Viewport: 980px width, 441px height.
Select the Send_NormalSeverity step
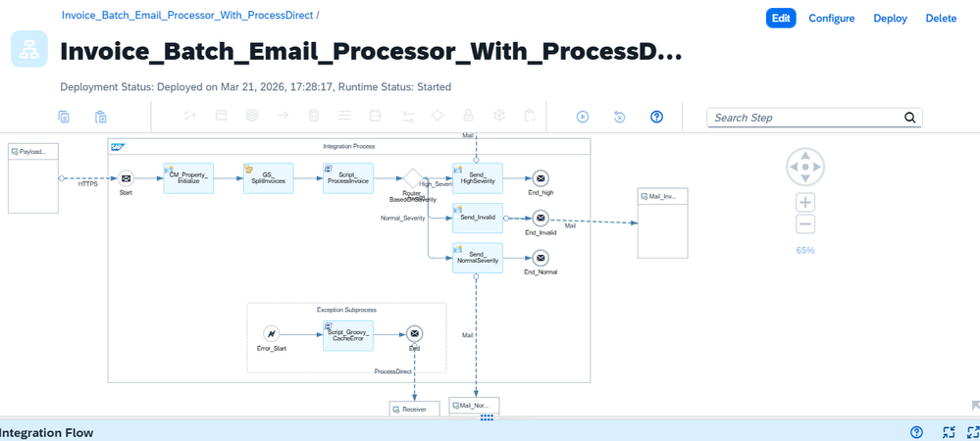(x=478, y=258)
